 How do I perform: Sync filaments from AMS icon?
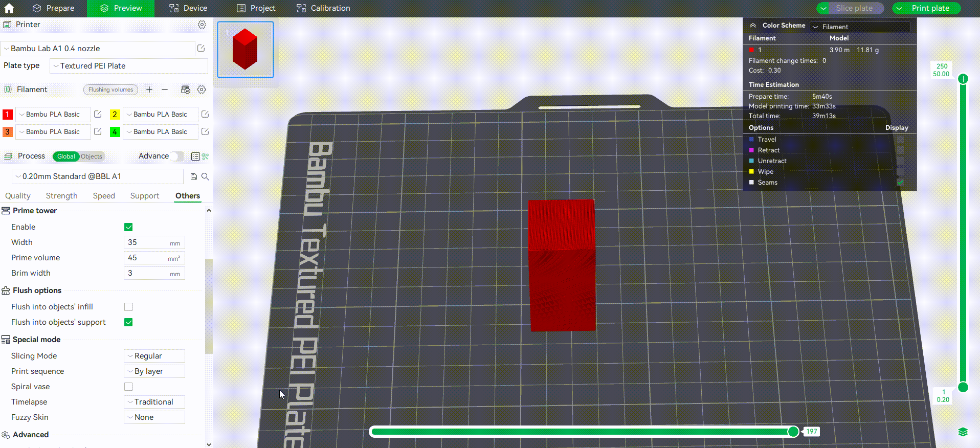(186, 89)
